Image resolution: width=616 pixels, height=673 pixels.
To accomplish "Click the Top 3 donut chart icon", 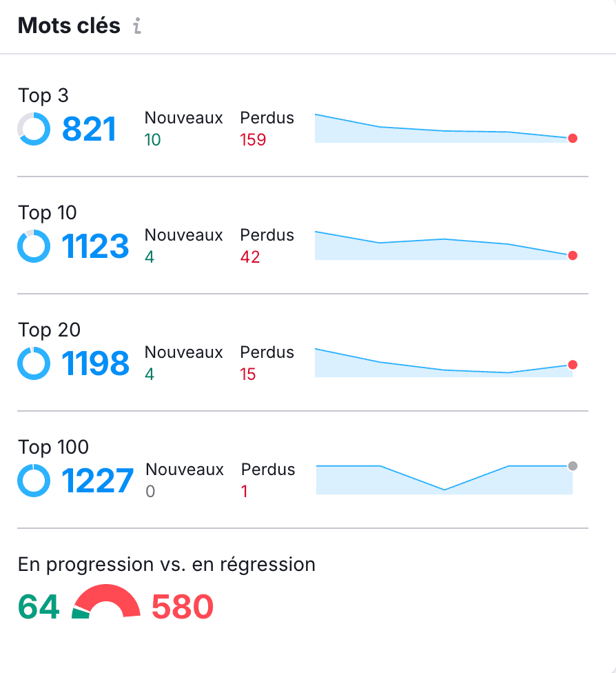I will (34, 129).
